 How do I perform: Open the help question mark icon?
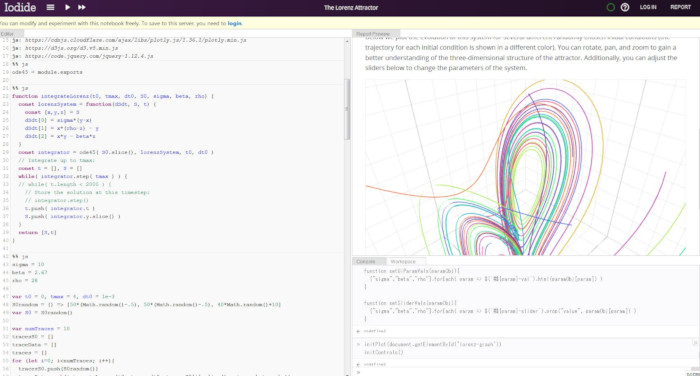pos(625,7)
